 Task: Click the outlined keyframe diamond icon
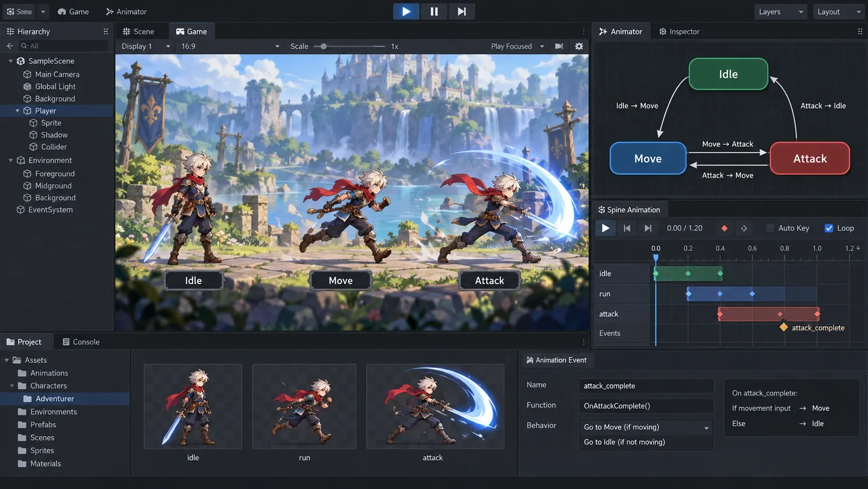[744, 228]
